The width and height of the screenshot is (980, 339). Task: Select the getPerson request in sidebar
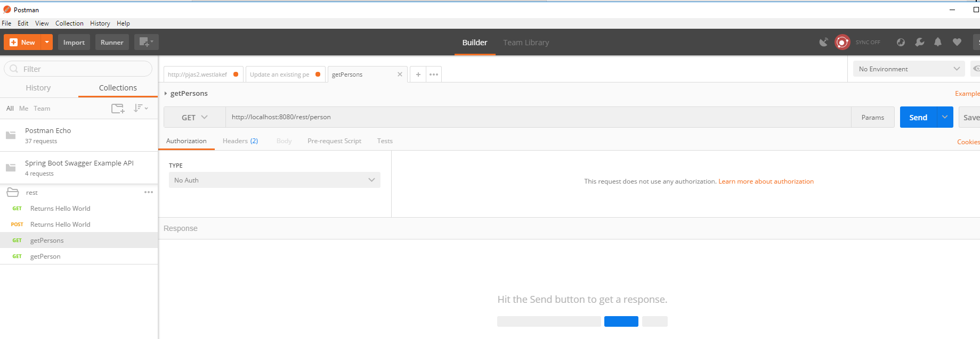coord(79,257)
